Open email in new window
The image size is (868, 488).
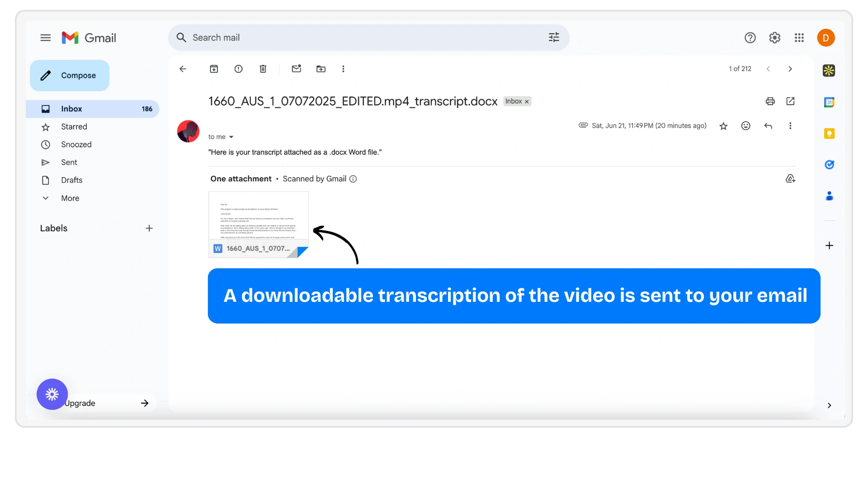(x=790, y=101)
